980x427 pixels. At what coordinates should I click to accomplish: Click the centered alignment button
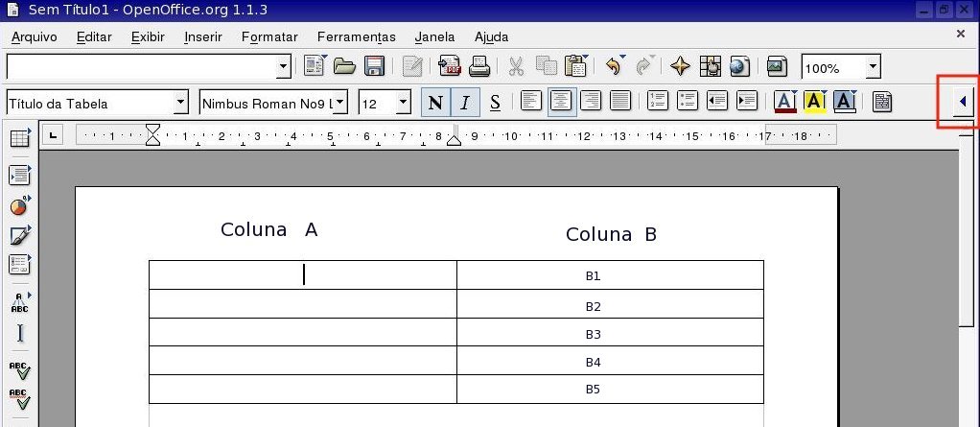click(x=562, y=102)
